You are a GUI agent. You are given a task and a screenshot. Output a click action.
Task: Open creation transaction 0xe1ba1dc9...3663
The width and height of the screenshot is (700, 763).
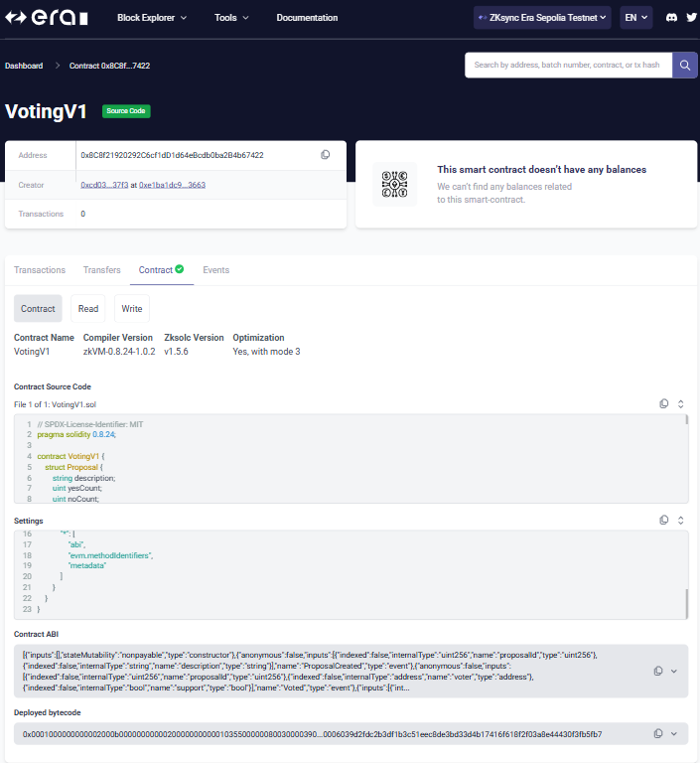click(172, 185)
